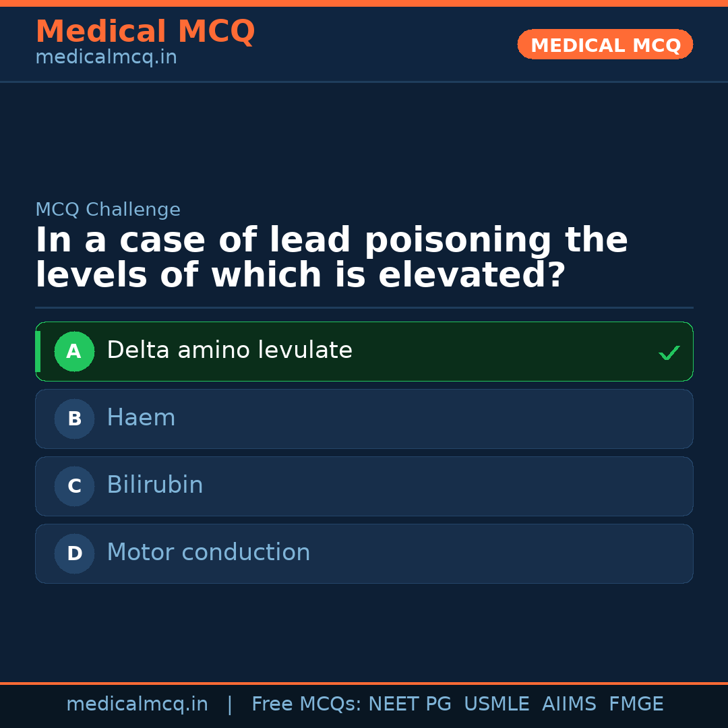Choose the Bilirubin answer option
The width and height of the screenshot is (728, 728).
pyautogui.click(x=155, y=485)
